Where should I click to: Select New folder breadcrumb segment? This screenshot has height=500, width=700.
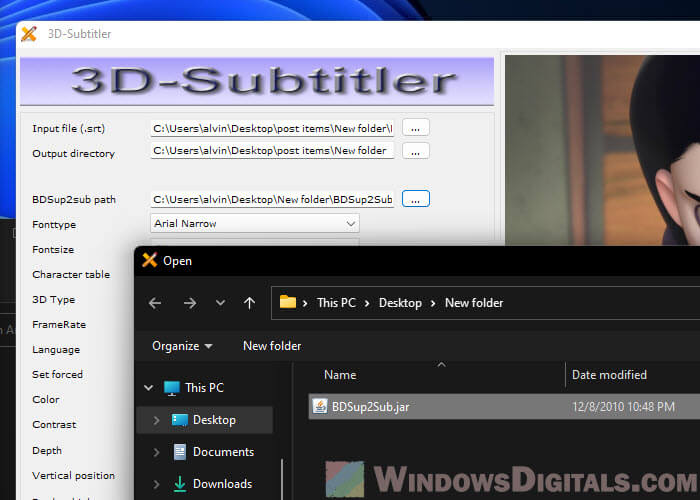474,303
